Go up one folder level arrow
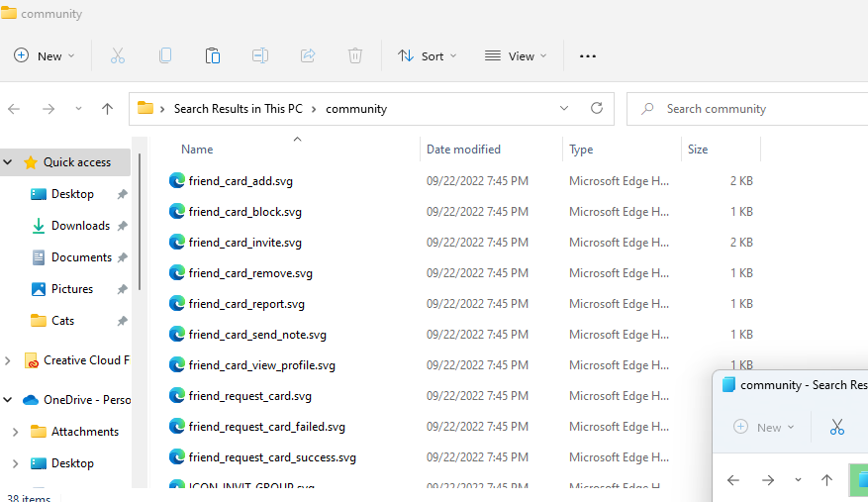The height and width of the screenshot is (502, 868). pyautogui.click(x=108, y=109)
